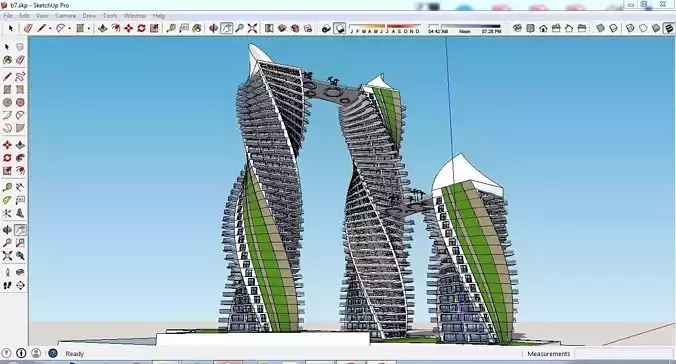Activate the Follow Me tool in left toolbar

coord(20,158)
